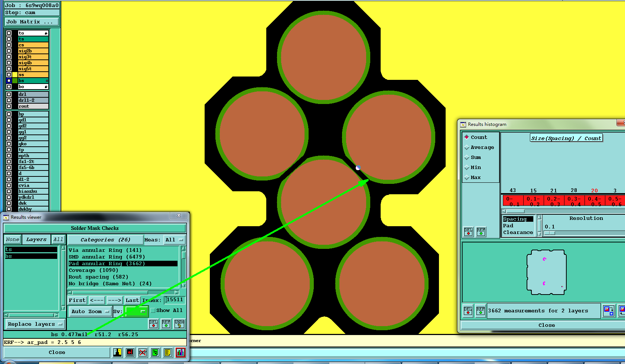Select the Sum radio option
This screenshot has height=364, width=625.
467,157
